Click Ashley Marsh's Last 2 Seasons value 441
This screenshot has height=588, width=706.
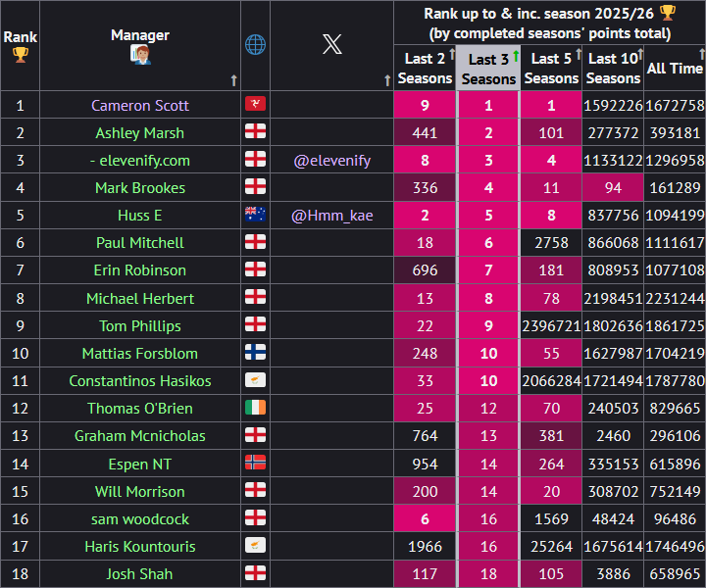point(425,133)
